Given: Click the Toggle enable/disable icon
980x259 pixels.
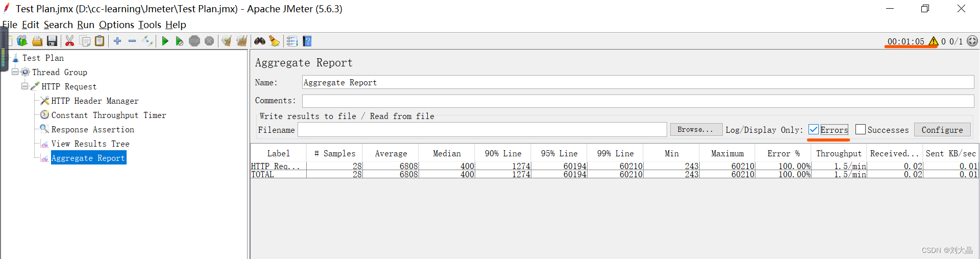Looking at the screenshot, I should [148, 41].
